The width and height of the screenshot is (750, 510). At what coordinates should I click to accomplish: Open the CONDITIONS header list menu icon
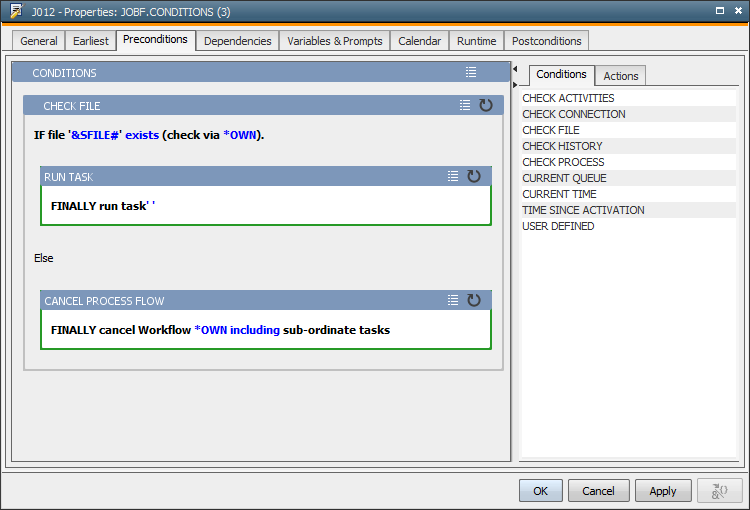tap(471, 73)
